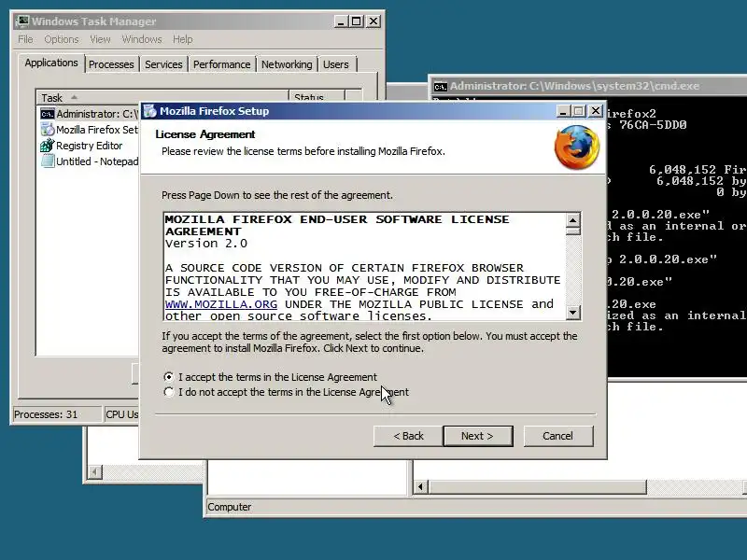The image size is (747, 560).
Task: Minimize the Windows Task Manager window
Action: coord(340,21)
